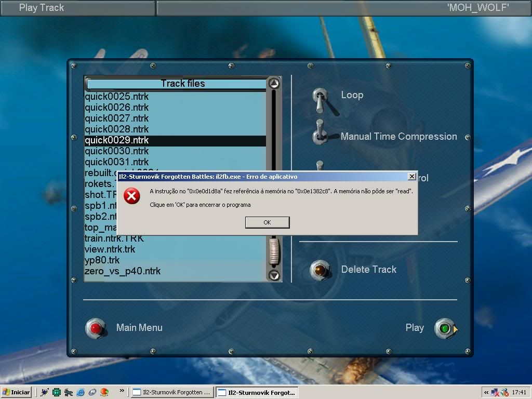Click the Internet Explorer quick launch icon
The image size is (532, 399).
click(81, 392)
